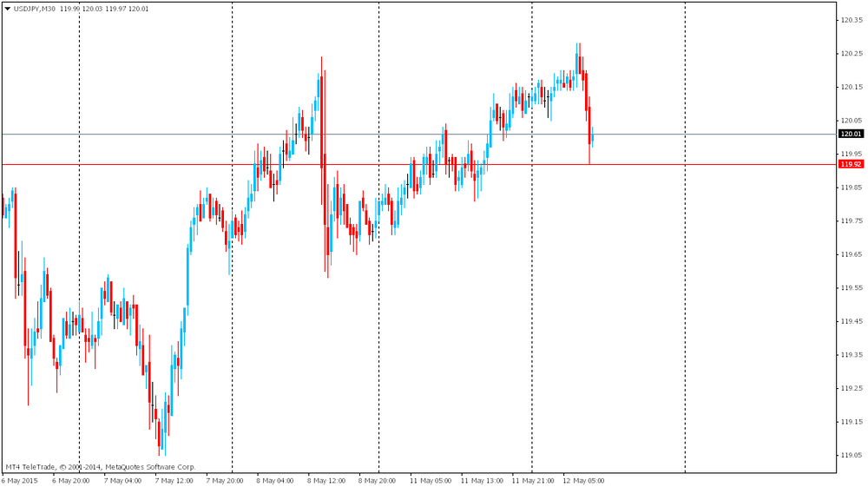Select the red 119.92 price level label
The height and width of the screenshot is (487, 868).
[851, 164]
